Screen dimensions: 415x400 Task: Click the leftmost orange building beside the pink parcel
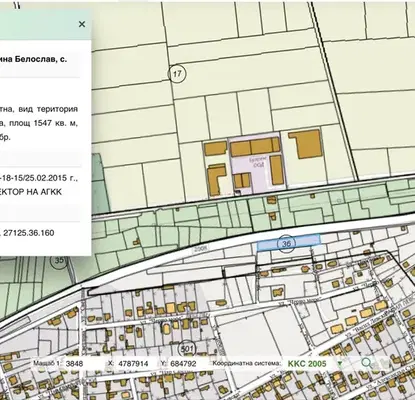click(x=216, y=149)
